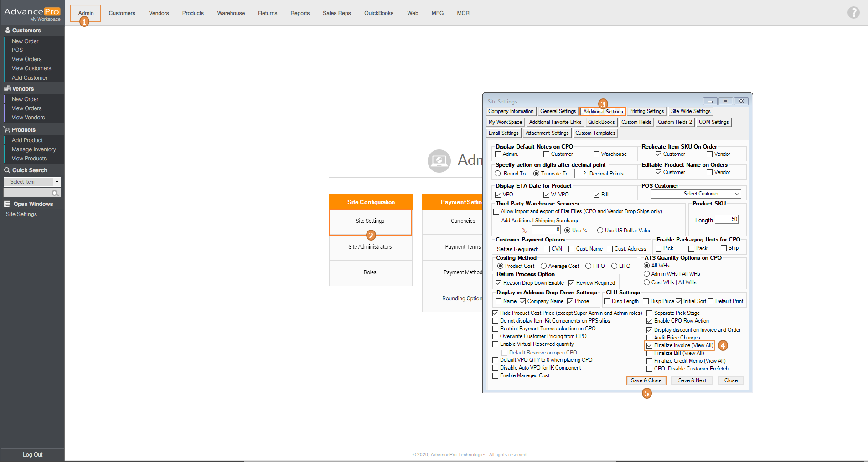
Task: Open the Warehouse menu in top navigation
Action: tap(231, 13)
